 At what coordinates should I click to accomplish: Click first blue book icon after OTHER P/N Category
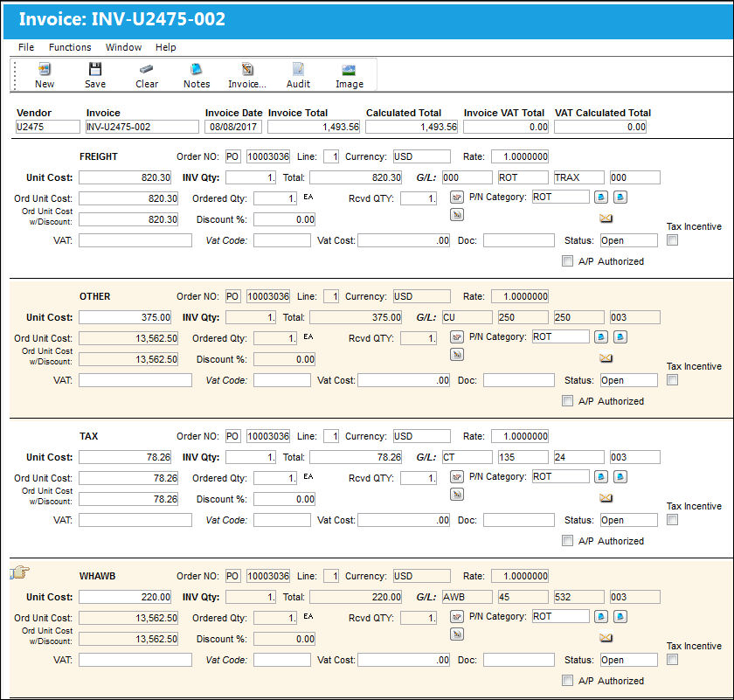[601, 336]
